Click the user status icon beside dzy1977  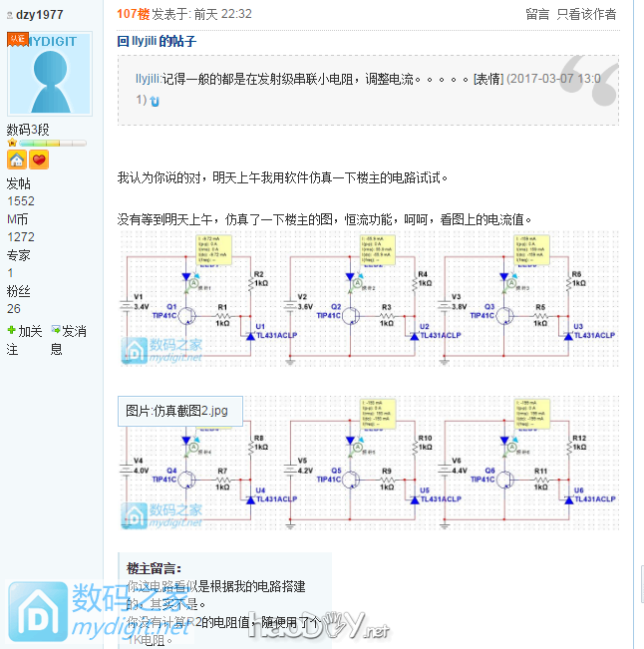point(9,15)
